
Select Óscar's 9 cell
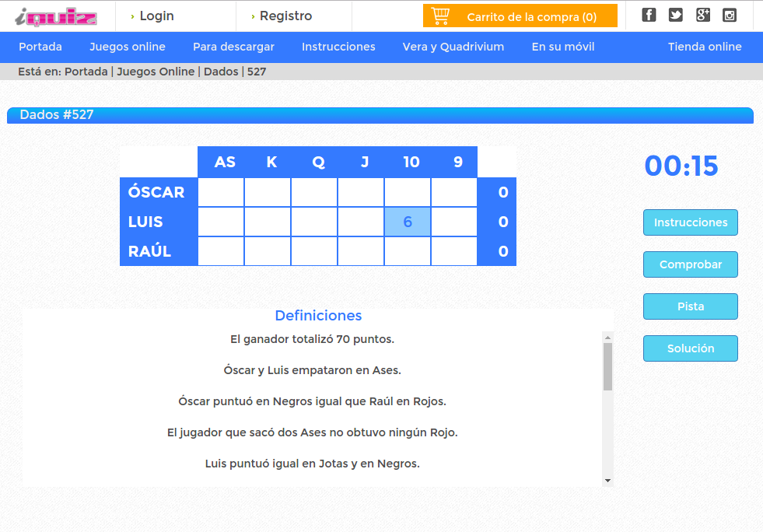click(454, 192)
